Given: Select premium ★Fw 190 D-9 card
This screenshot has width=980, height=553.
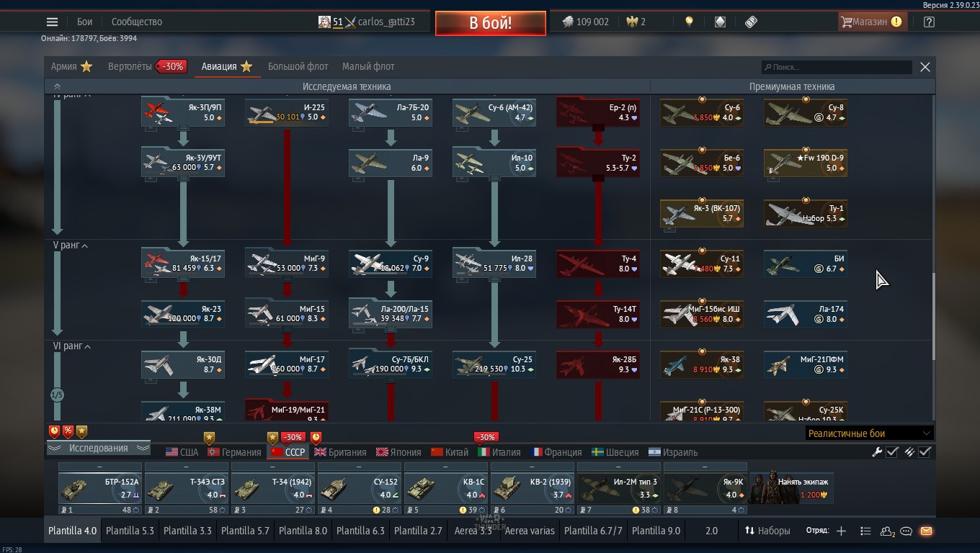Looking at the screenshot, I should (x=806, y=163).
